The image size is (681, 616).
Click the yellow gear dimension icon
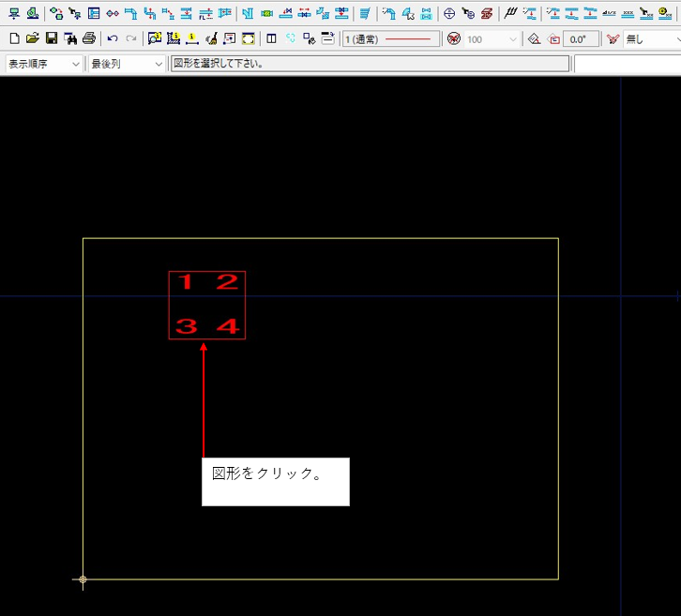664,14
